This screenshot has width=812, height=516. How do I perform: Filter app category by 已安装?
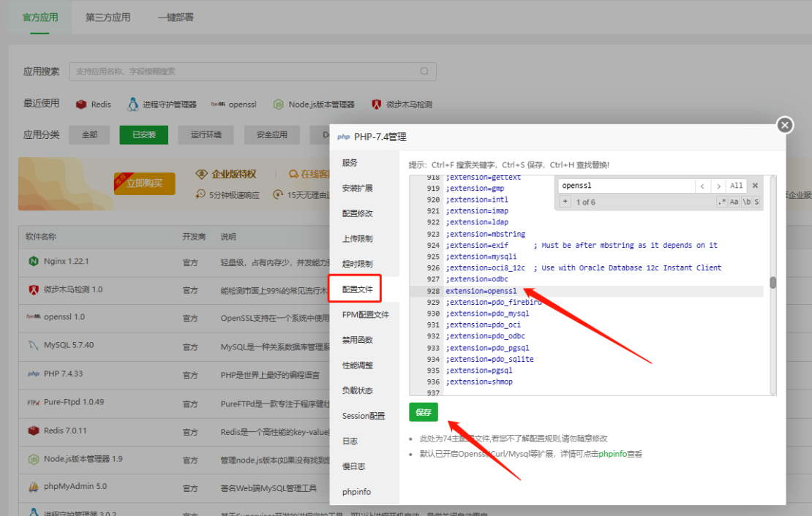coord(143,134)
